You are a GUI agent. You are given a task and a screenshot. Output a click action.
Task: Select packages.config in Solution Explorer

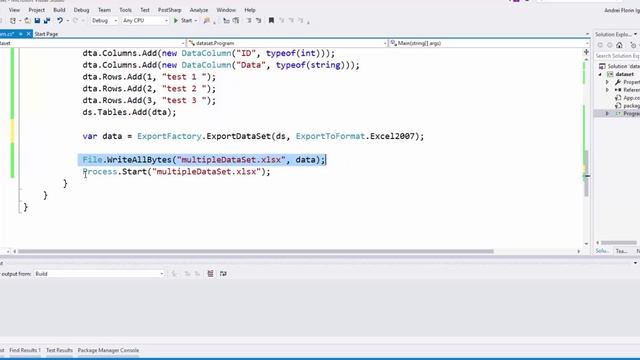[x=628, y=106]
